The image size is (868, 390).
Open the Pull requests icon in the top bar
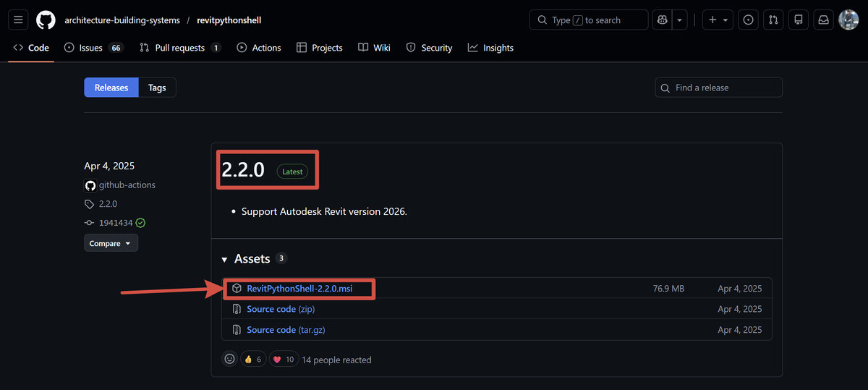coord(773,20)
